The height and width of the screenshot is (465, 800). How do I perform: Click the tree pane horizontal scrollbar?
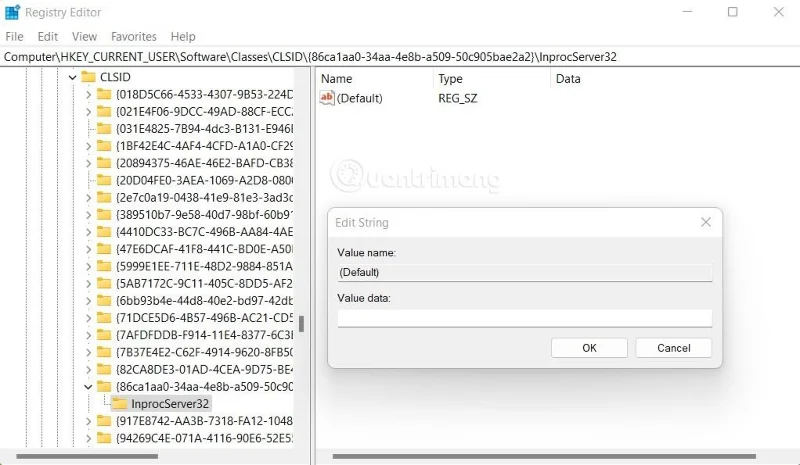tap(87, 456)
